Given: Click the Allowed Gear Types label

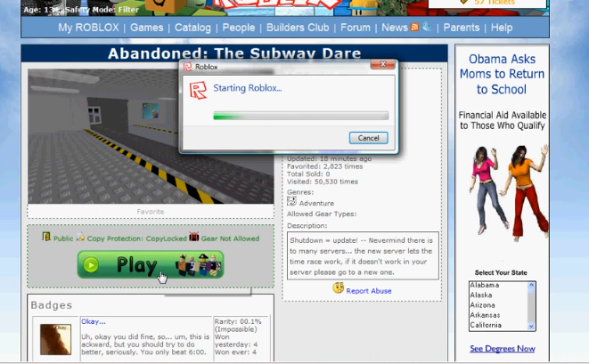Looking at the screenshot, I should coord(322,214).
